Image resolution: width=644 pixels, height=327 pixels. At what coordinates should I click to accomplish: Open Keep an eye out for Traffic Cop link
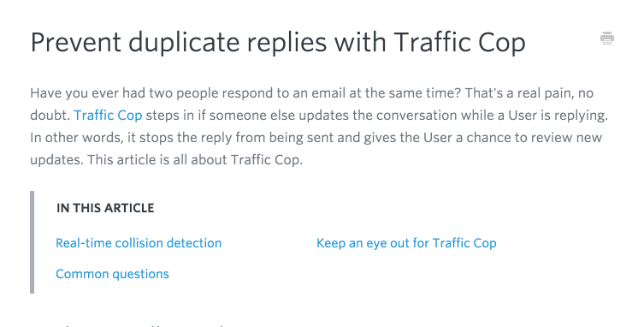pyautogui.click(x=406, y=243)
